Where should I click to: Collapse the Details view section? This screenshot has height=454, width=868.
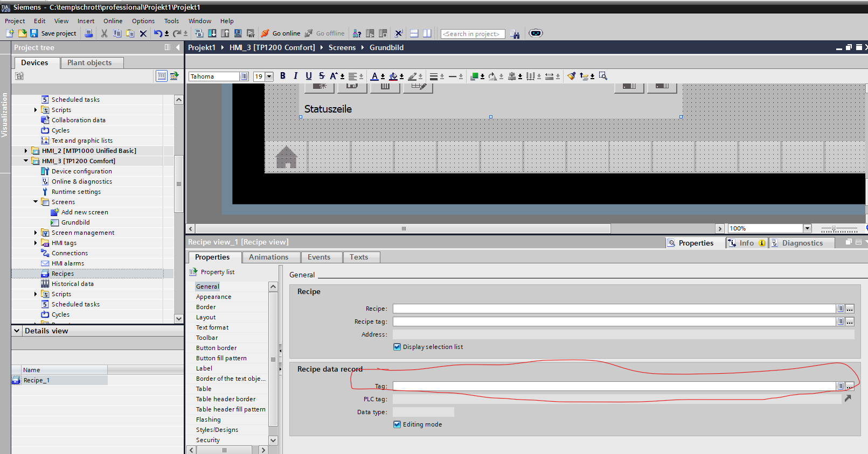[17, 331]
